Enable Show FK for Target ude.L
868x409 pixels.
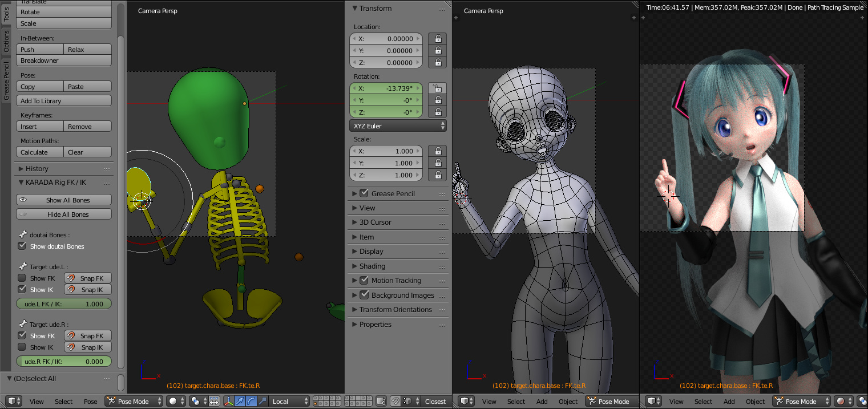click(x=22, y=278)
